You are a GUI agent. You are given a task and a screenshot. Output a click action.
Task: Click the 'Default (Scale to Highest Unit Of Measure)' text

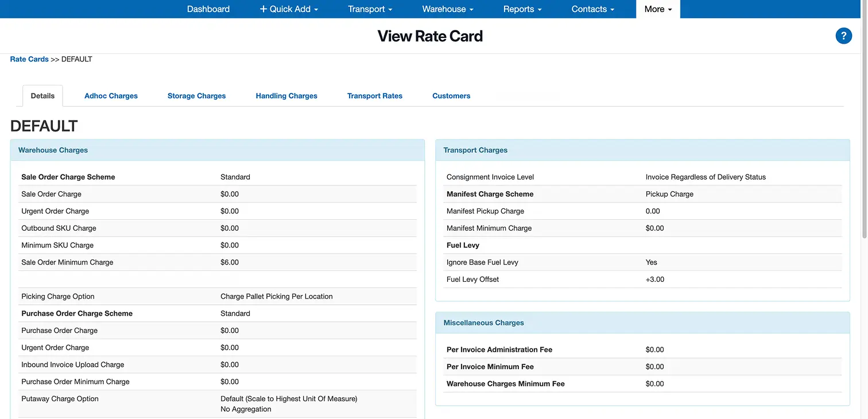[x=289, y=399]
